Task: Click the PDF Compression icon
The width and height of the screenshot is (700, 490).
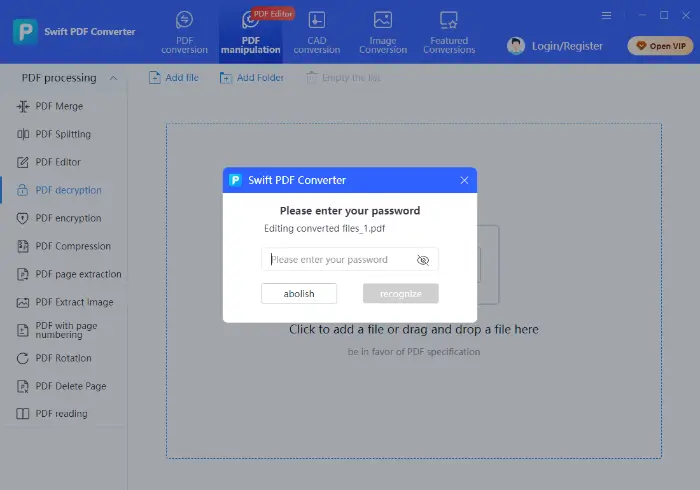Action: (x=23, y=246)
